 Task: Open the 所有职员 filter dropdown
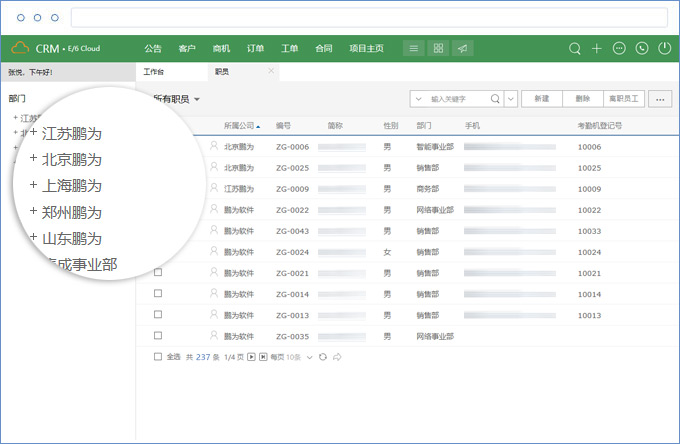(197, 99)
